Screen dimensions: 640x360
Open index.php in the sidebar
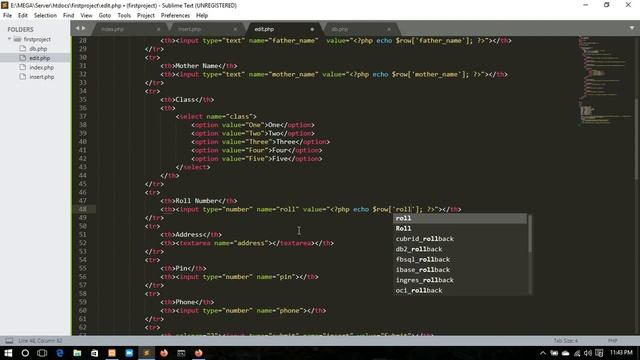(41, 67)
